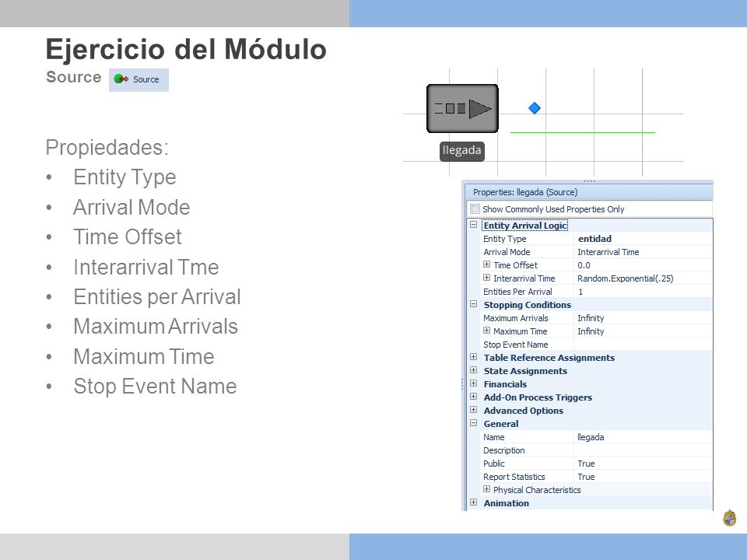Expand the Interarrival Time property
Image resolution: width=747 pixels, height=560 pixels.
click(x=486, y=278)
